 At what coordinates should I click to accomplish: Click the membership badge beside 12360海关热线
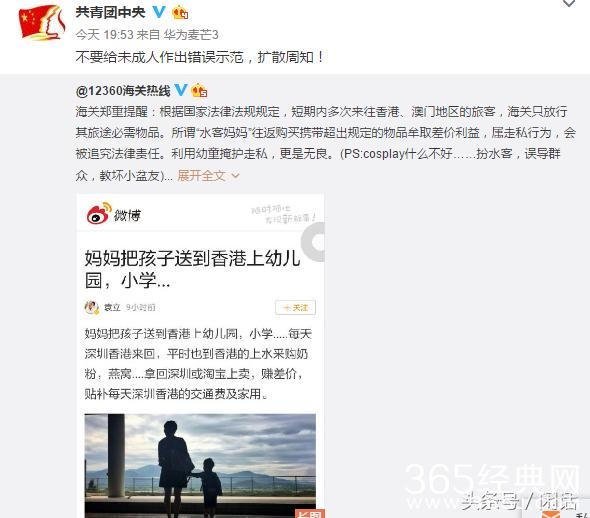click(199, 91)
